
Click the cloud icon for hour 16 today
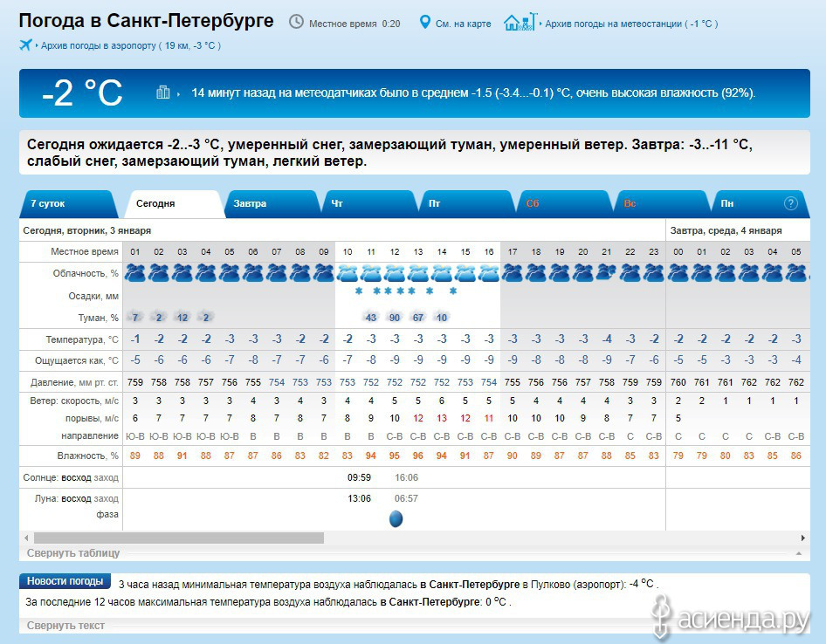[x=489, y=273]
